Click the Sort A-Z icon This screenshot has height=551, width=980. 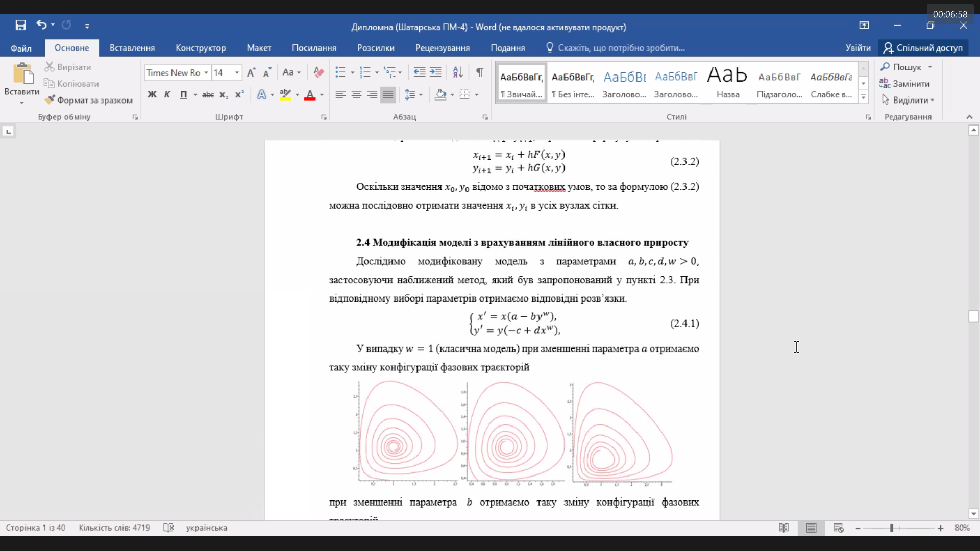click(x=458, y=72)
